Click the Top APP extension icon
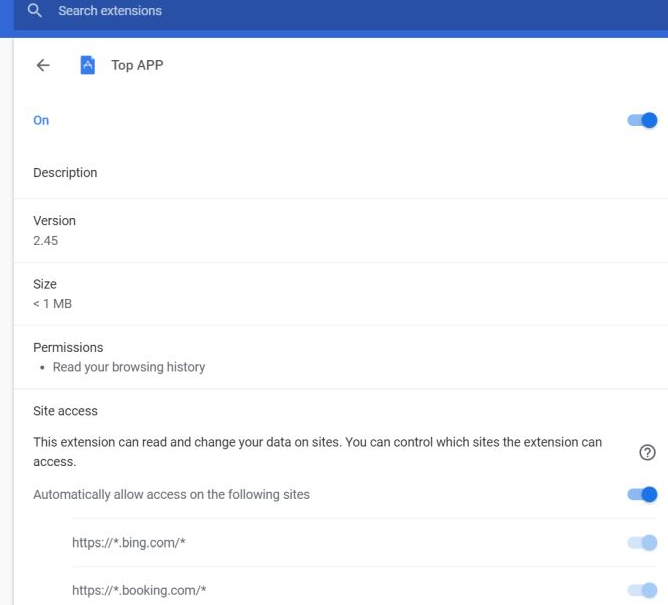The width and height of the screenshot is (668, 605). (87, 65)
